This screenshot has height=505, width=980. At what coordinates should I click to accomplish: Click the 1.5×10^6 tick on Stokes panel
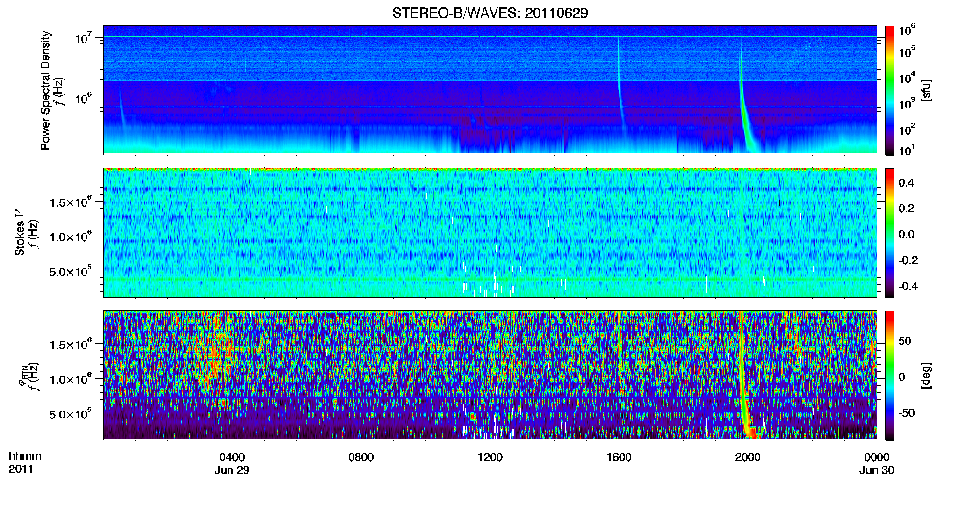tap(71, 202)
